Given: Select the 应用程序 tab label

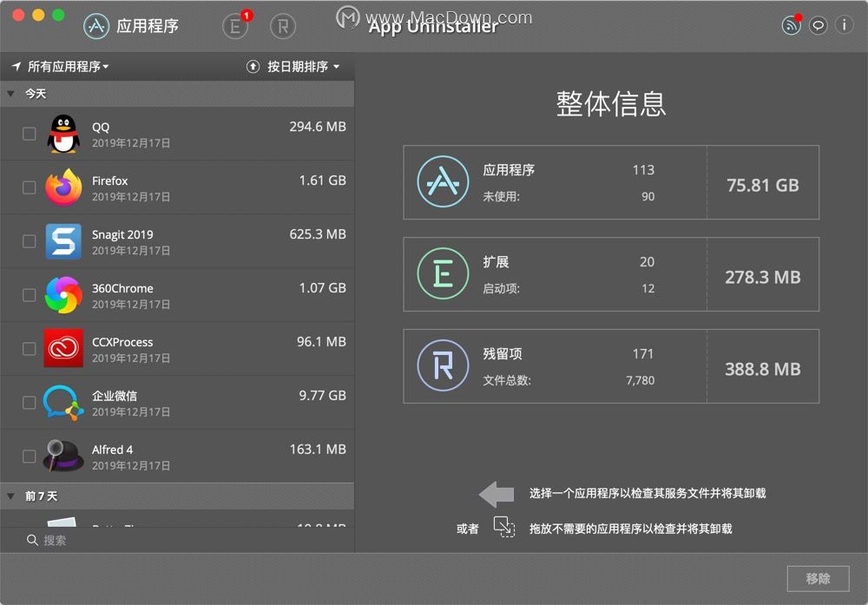Looking at the screenshot, I should [148, 26].
